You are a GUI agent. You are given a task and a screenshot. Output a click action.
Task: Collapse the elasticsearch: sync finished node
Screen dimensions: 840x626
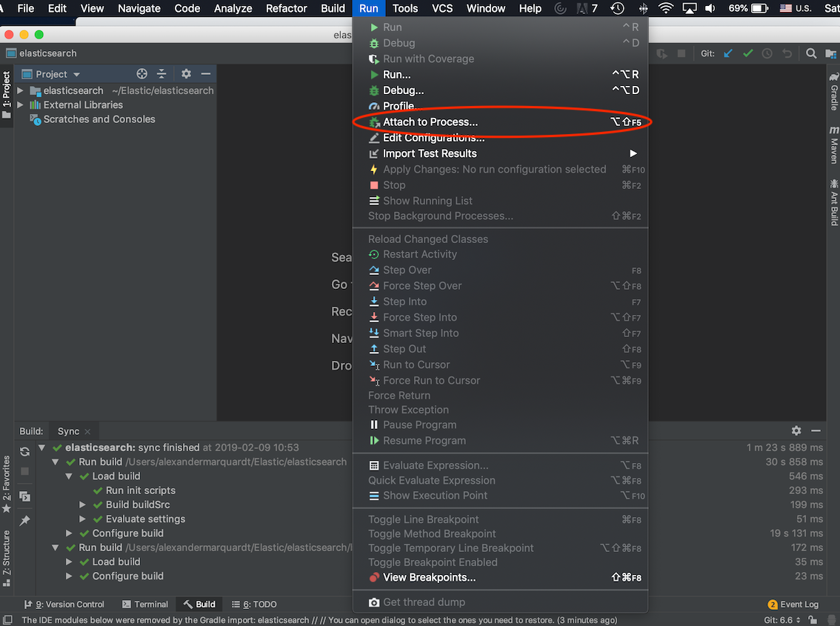(x=41, y=447)
